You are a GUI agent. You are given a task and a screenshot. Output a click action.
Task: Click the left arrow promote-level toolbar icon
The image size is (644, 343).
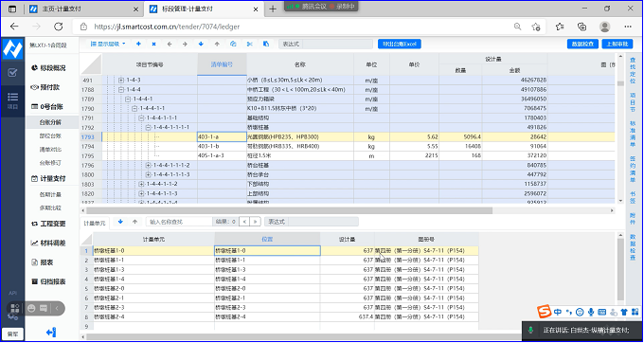pos(170,44)
